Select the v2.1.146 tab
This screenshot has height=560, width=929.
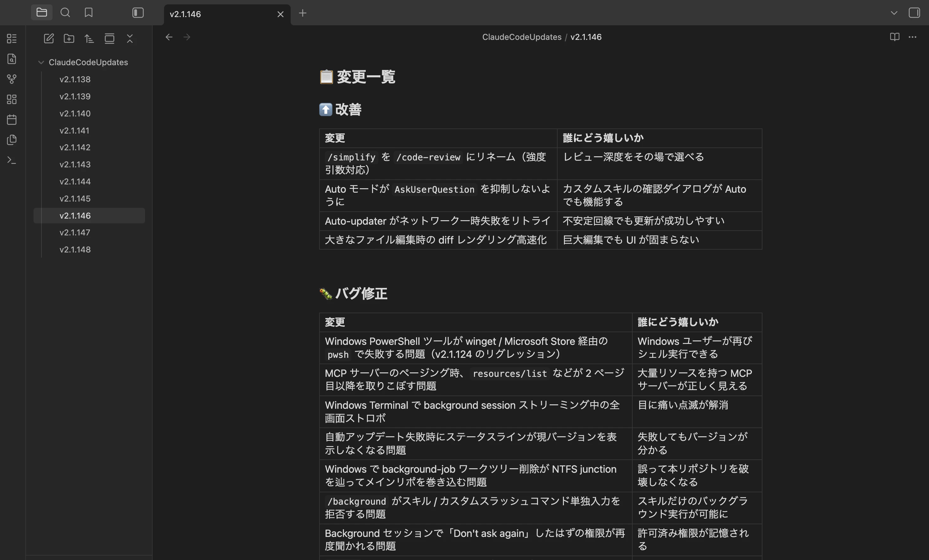[227, 14]
